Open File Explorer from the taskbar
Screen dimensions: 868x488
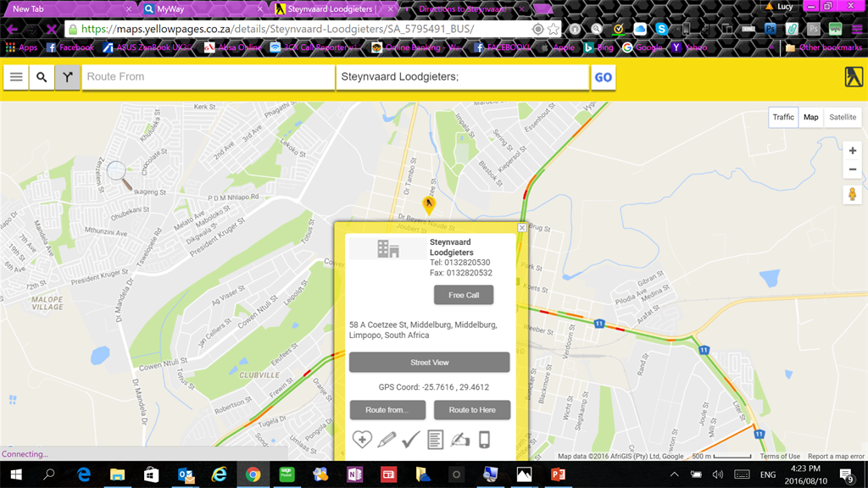pos(117,474)
